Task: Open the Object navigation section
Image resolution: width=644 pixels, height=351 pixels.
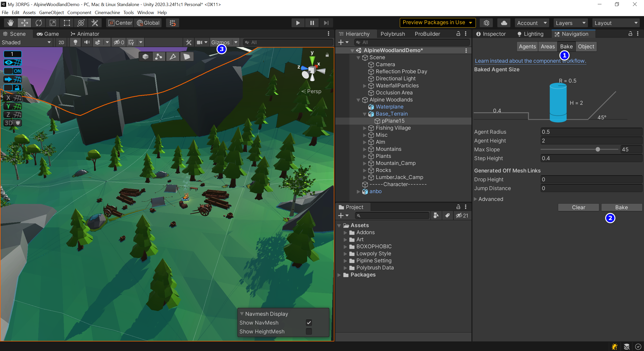Action: (x=586, y=47)
